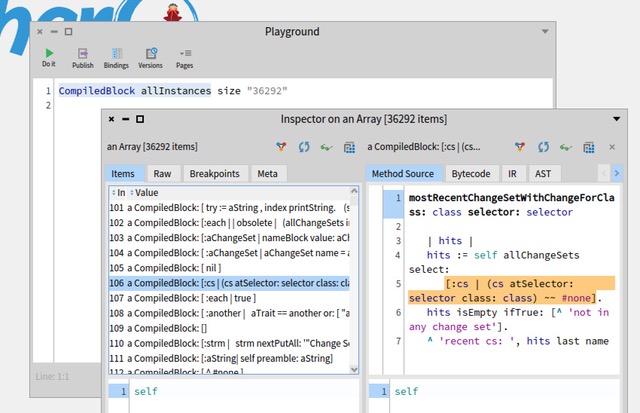Screen dimensions: 640x413
Task: Sort by the Value column header
Action: point(147,192)
